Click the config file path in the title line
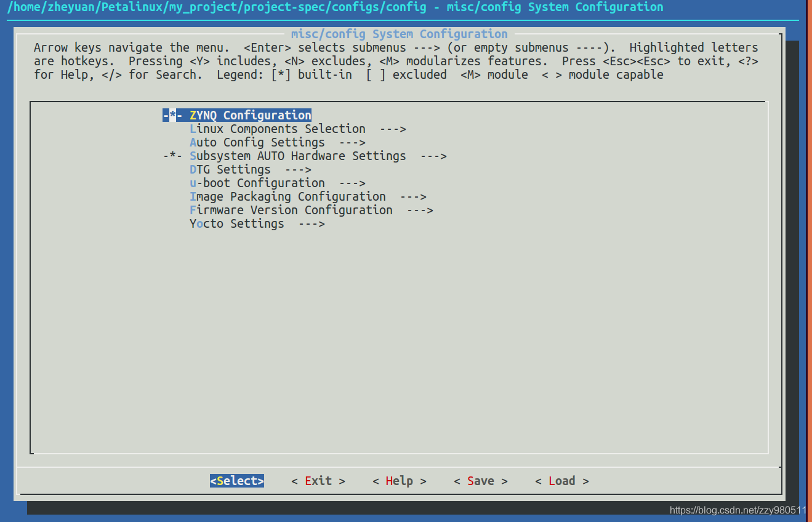812x522 pixels. 216,7
